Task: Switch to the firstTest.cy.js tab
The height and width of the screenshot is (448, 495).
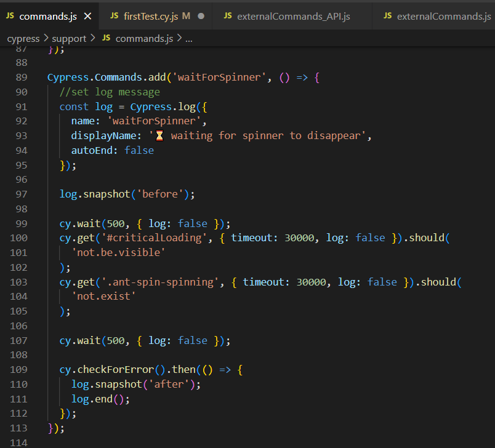Action: [151, 17]
